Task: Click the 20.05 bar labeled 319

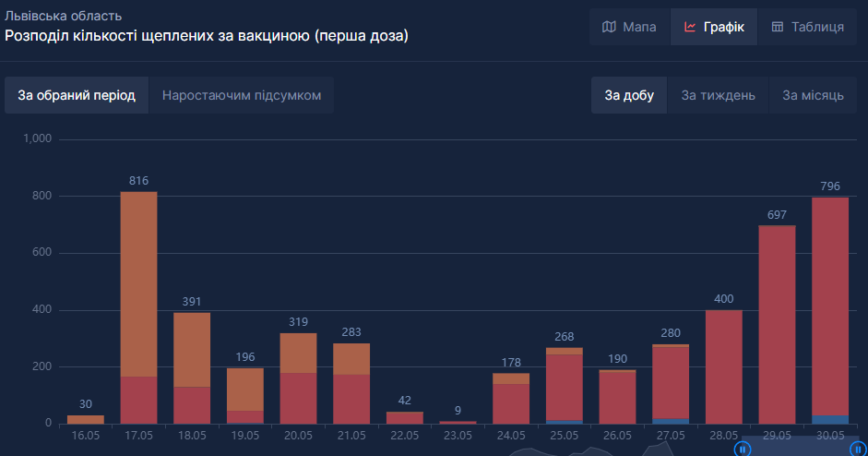Action: pyautogui.click(x=298, y=388)
